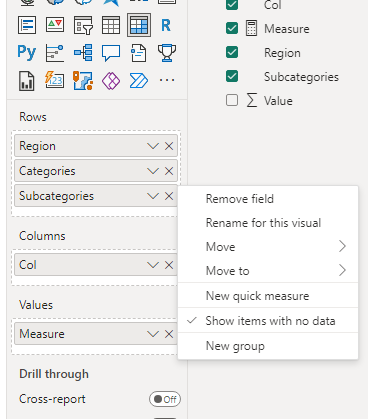
Task: Select the blue Power Automate visual icon
Action: (139, 81)
